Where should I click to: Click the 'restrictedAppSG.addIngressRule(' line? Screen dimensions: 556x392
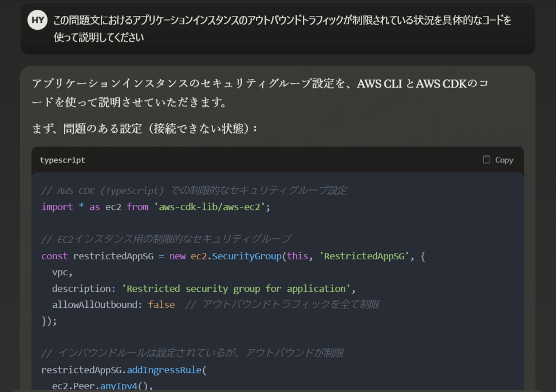[124, 370]
